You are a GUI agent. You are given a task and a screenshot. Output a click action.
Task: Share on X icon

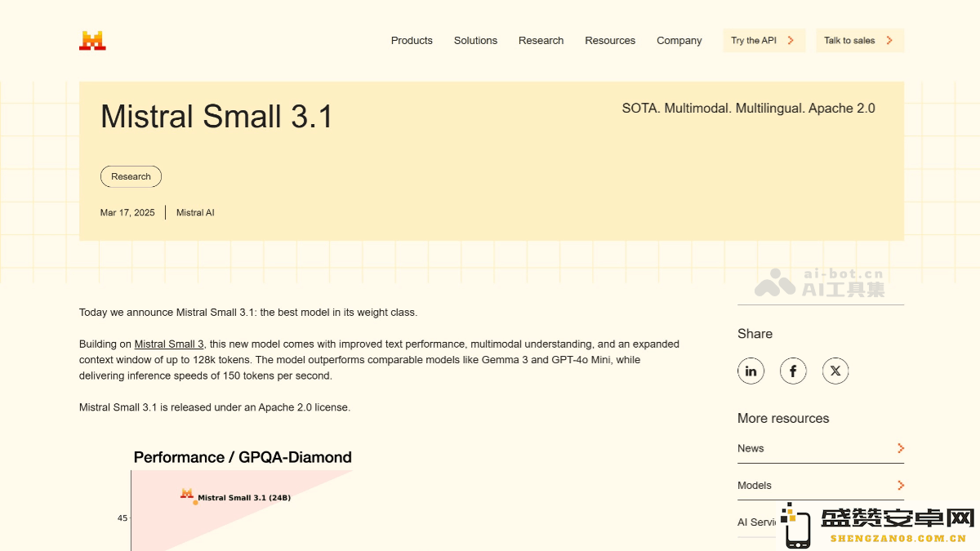(x=835, y=371)
